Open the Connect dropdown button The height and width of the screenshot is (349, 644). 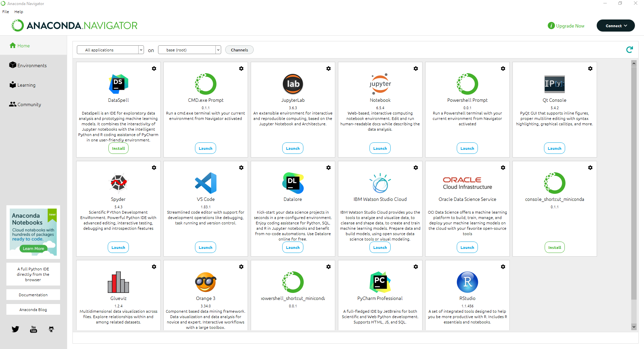coord(615,26)
